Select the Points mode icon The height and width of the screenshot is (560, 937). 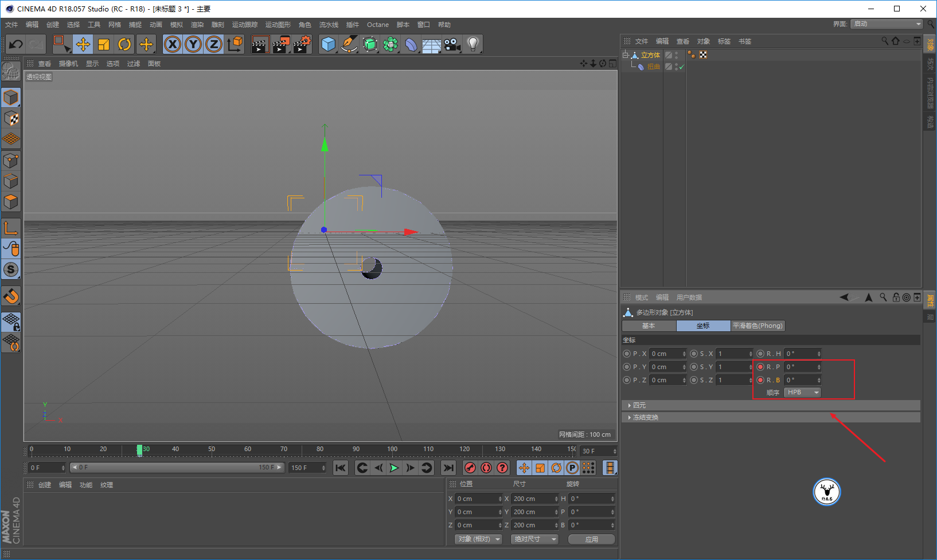[11, 160]
